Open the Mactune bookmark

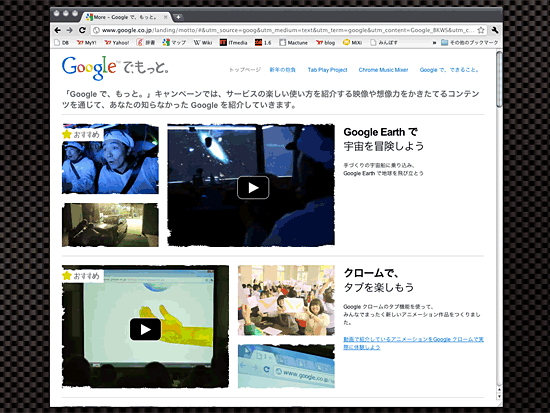point(294,42)
